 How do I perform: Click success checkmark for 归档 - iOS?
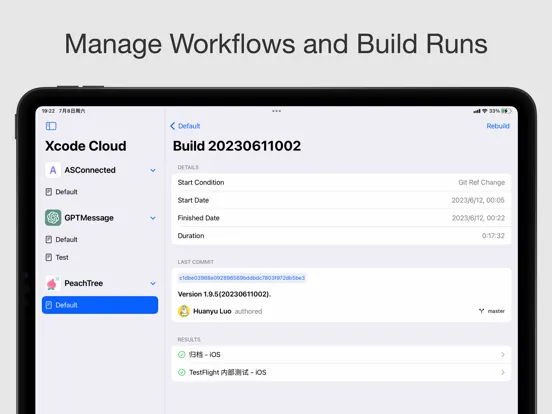[x=182, y=355]
